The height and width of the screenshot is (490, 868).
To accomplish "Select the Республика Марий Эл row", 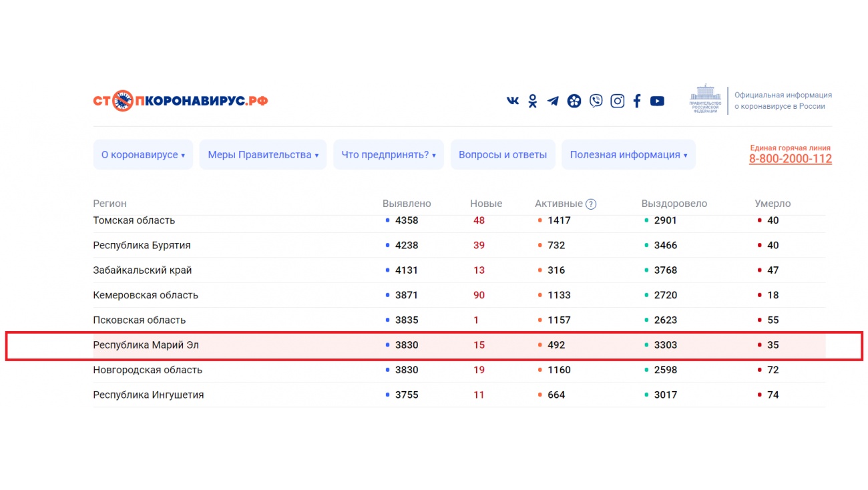I will click(146, 345).
